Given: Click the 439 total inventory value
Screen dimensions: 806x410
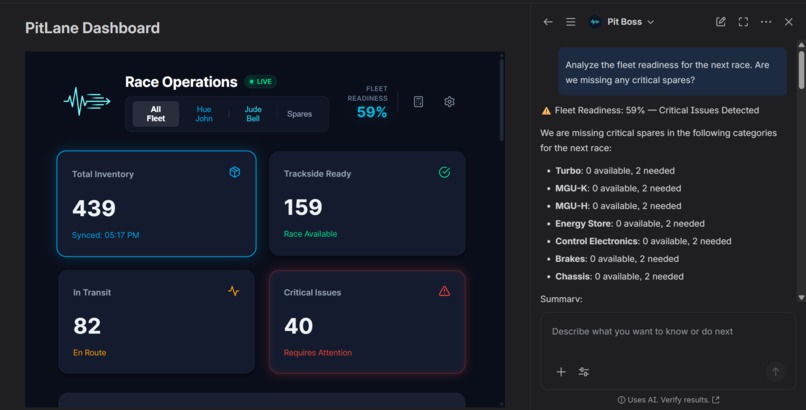Looking at the screenshot, I should point(94,208).
